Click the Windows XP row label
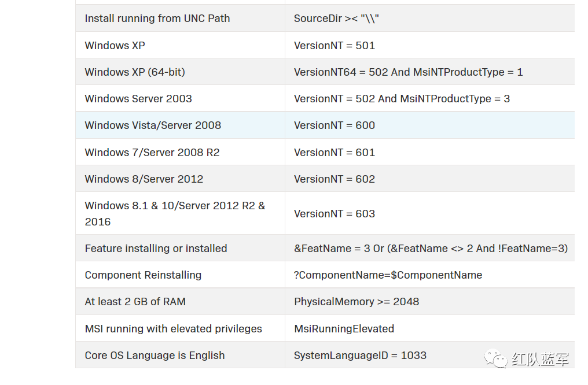 (115, 45)
